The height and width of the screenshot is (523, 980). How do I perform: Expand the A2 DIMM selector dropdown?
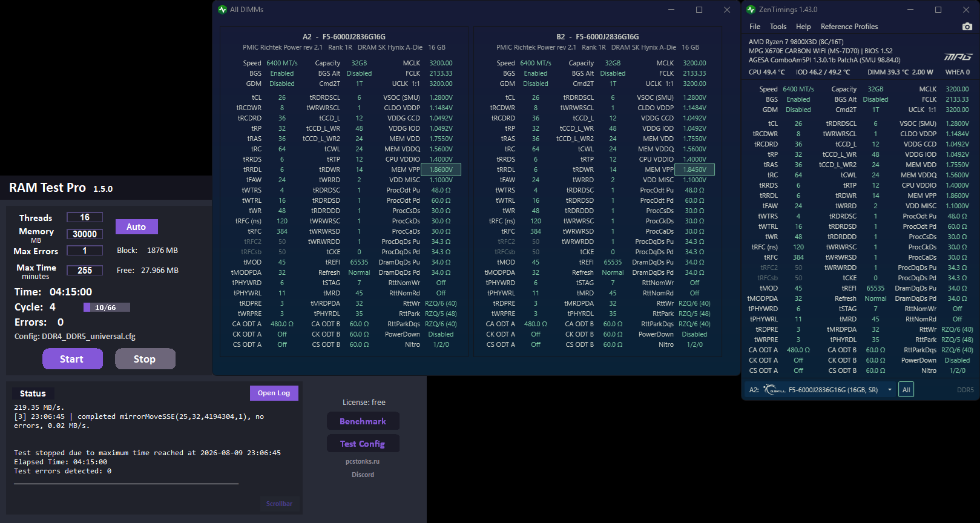click(x=890, y=390)
